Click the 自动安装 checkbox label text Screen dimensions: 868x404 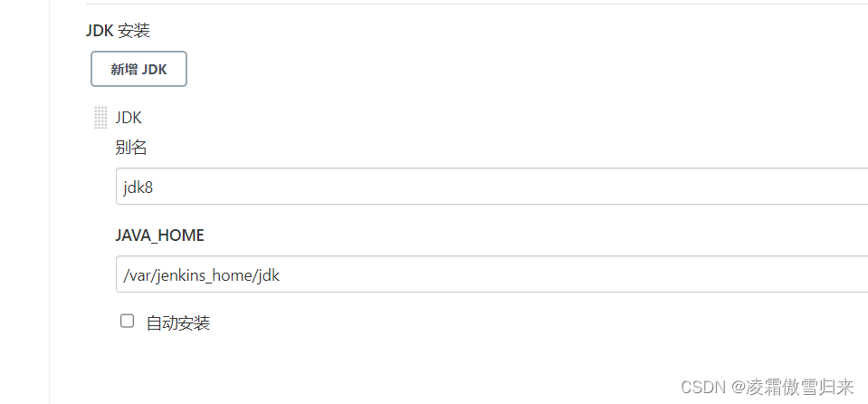coord(178,322)
